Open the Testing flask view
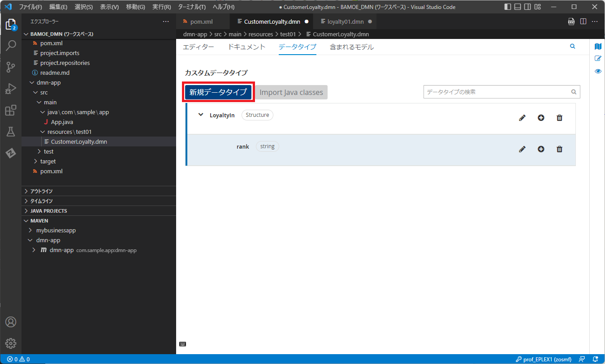 coord(11,132)
